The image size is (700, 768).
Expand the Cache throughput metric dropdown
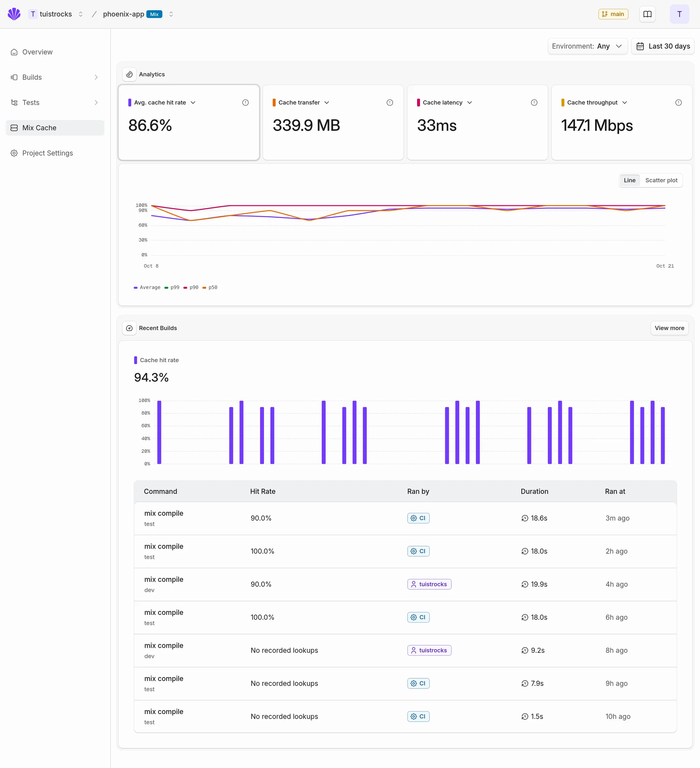(625, 102)
